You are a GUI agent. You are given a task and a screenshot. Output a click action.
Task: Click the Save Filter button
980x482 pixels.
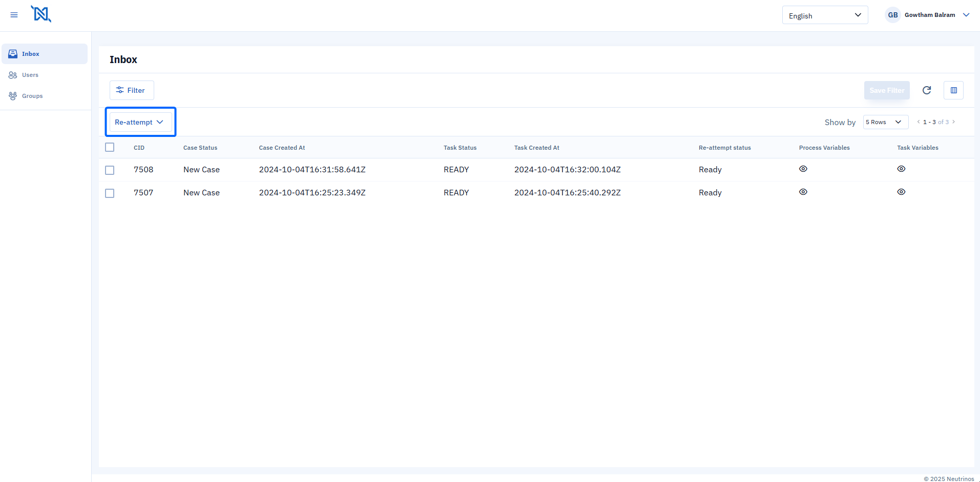click(886, 90)
